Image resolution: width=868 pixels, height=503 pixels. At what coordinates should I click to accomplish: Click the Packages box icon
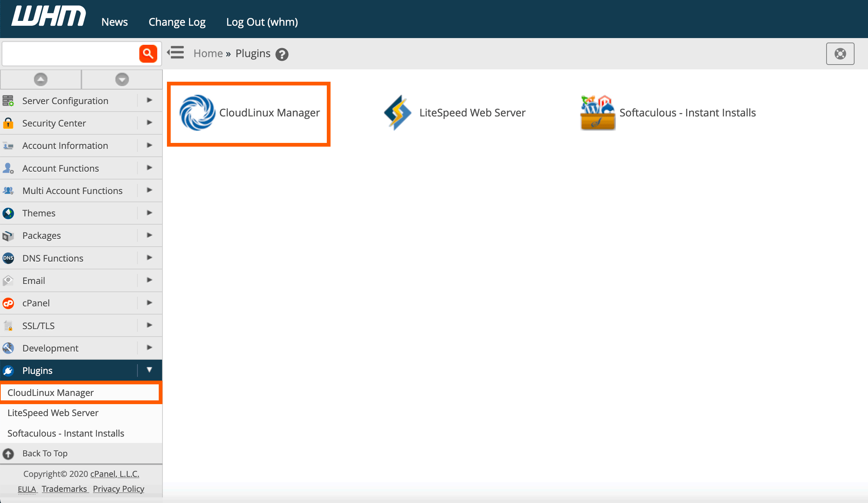pos(8,236)
